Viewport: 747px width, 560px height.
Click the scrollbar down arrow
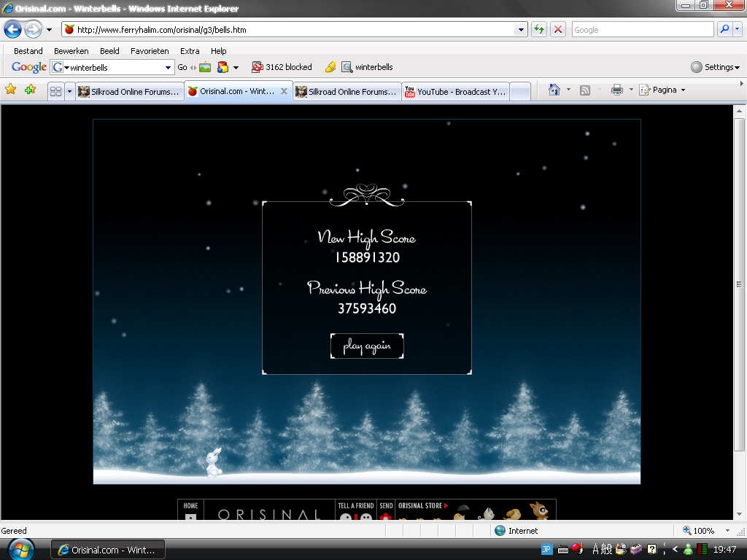point(739,514)
